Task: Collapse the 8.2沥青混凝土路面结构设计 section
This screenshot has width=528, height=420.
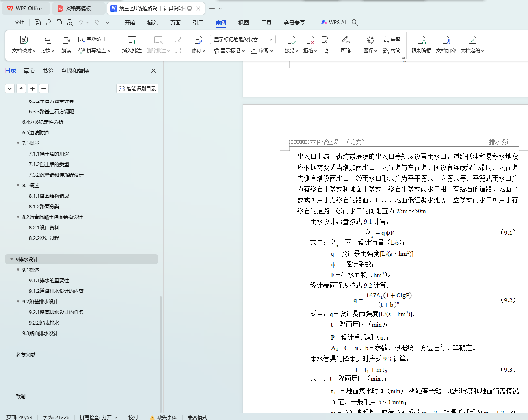Action: point(18,217)
